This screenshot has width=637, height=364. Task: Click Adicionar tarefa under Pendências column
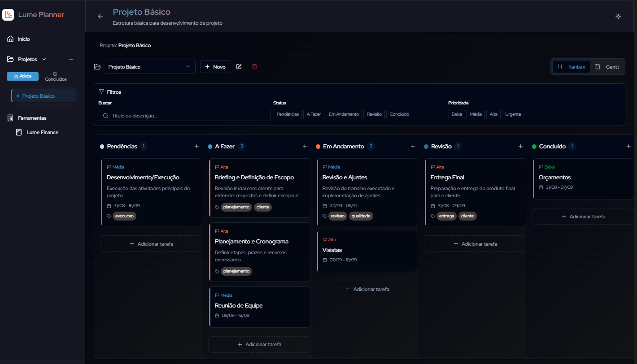tap(151, 244)
